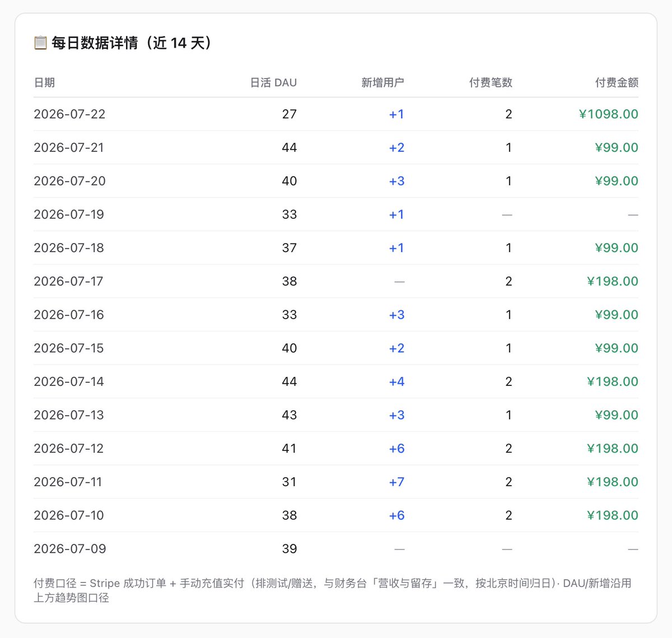672x638 pixels.
Task: Click payment count 1 for 2026-07-16
Action: coord(508,314)
